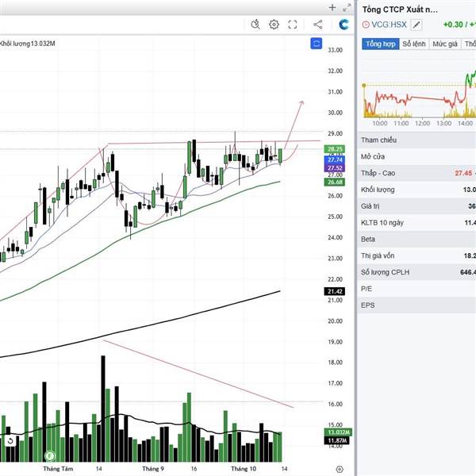
Task: Click the 27.74 blue price label
Action: (x=335, y=159)
